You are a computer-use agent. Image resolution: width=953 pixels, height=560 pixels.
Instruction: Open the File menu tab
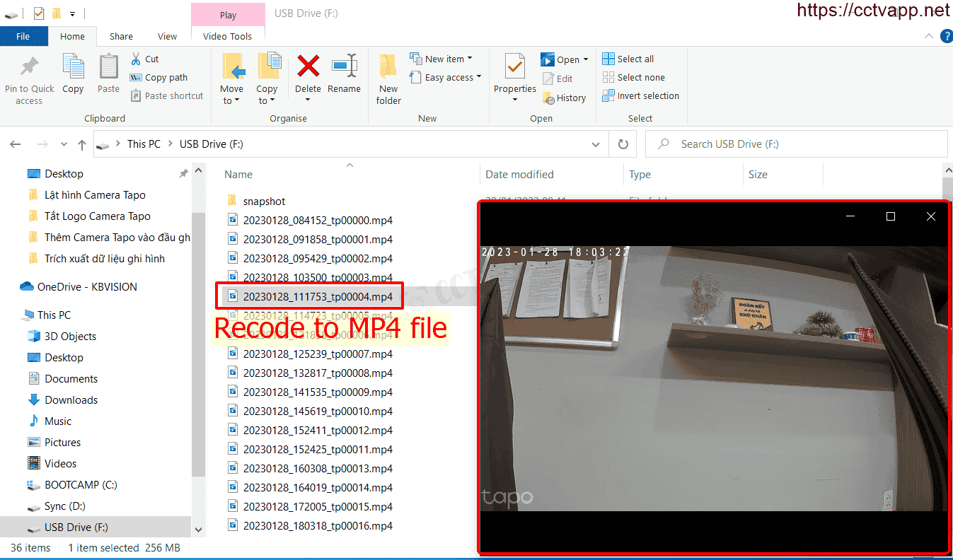(x=23, y=36)
